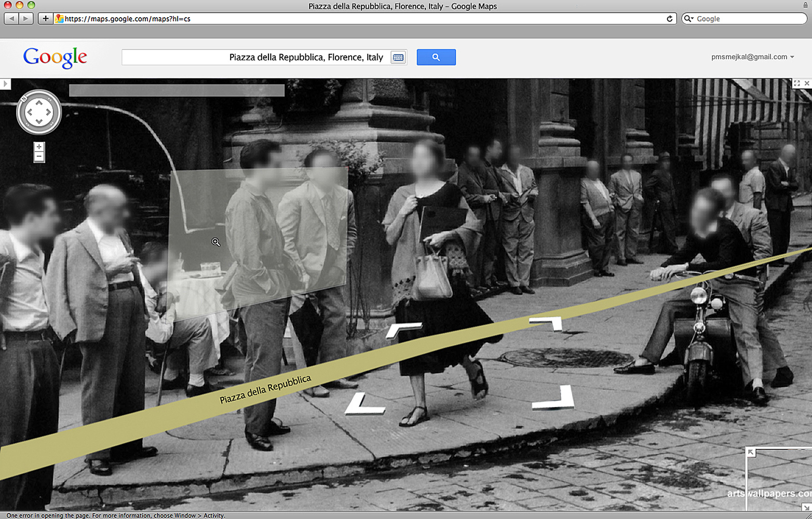Pan right with the compass right arrow

tap(48, 112)
